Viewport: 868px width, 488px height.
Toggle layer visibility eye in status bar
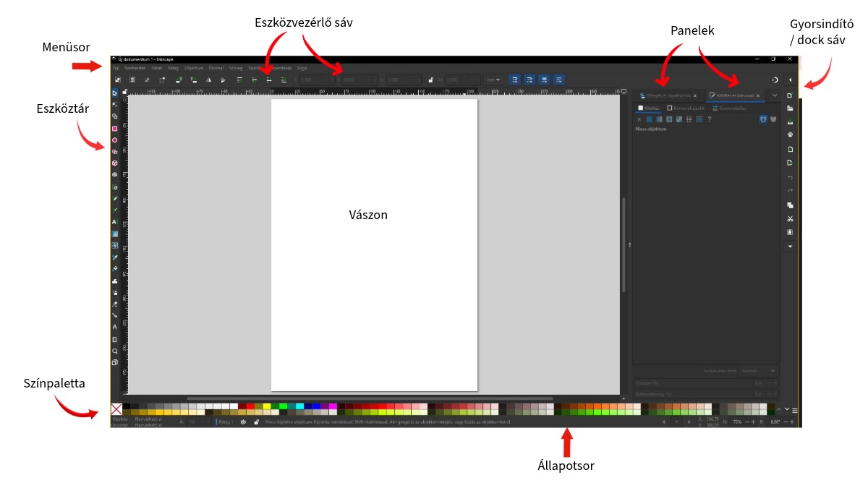[x=243, y=421]
